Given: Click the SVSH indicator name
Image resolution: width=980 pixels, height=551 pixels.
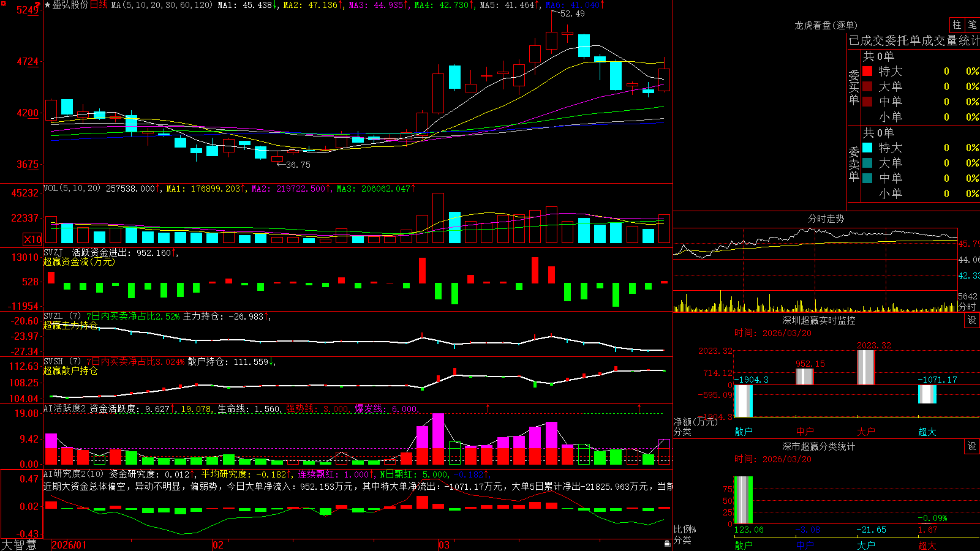Looking at the screenshot, I should pos(53,361).
